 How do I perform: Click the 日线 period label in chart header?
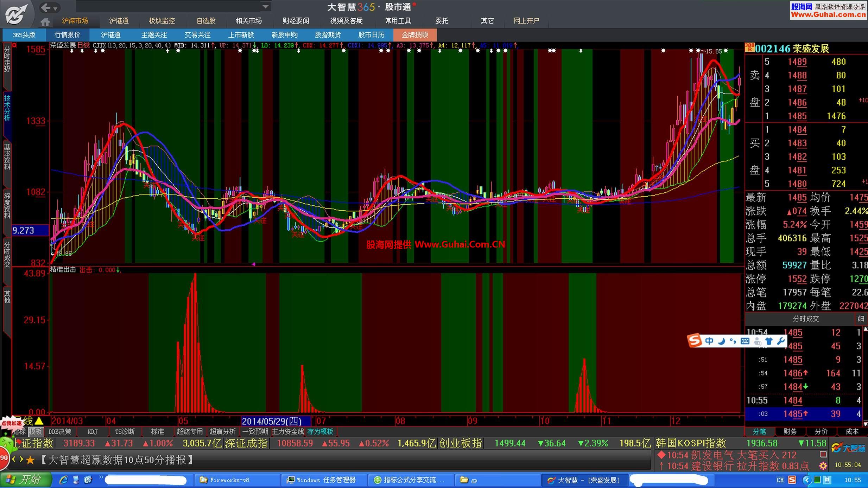tap(84, 45)
